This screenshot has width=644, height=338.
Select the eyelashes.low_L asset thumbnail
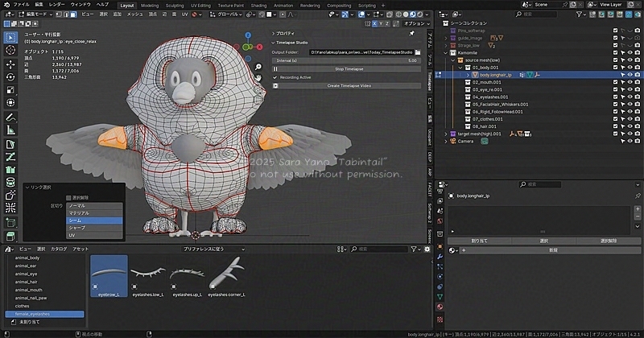point(147,275)
